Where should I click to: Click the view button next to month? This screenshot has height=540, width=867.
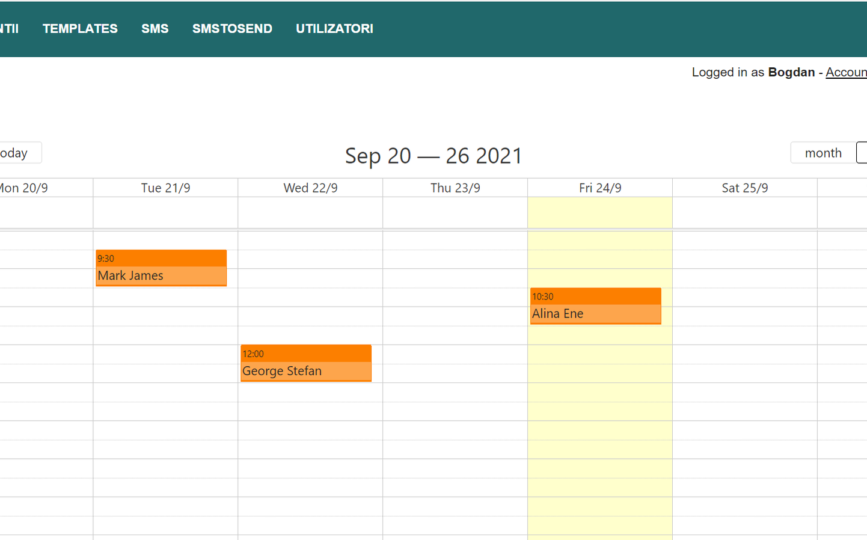coord(861,153)
